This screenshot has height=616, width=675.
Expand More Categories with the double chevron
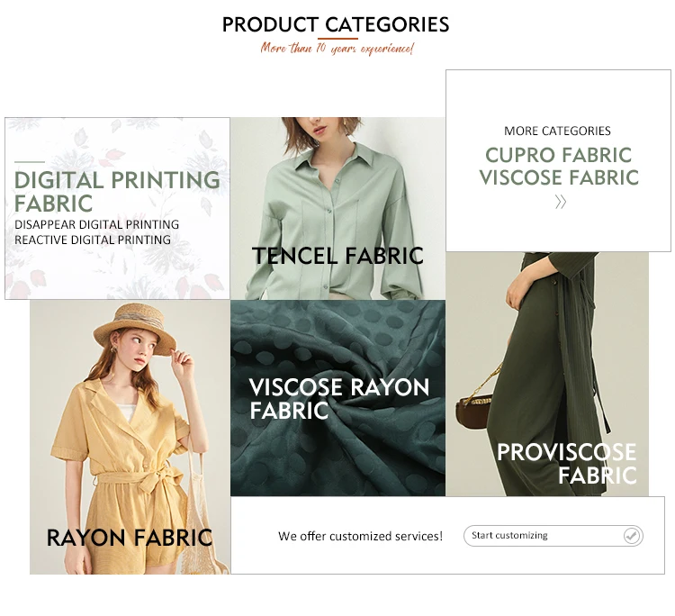click(x=560, y=202)
